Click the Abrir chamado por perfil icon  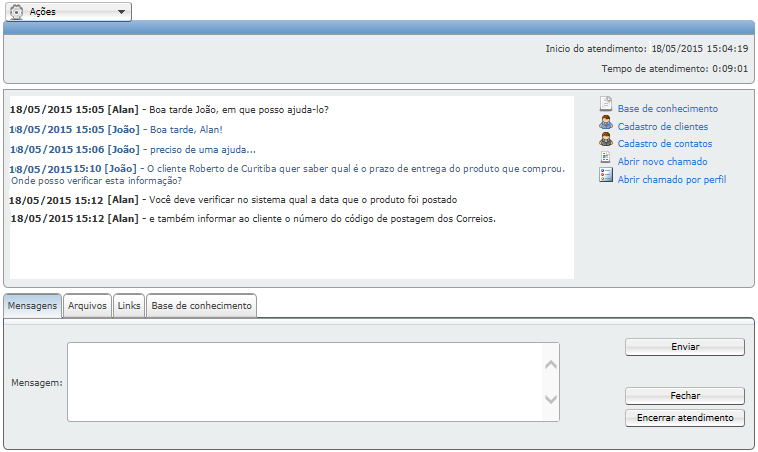[606, 175]
